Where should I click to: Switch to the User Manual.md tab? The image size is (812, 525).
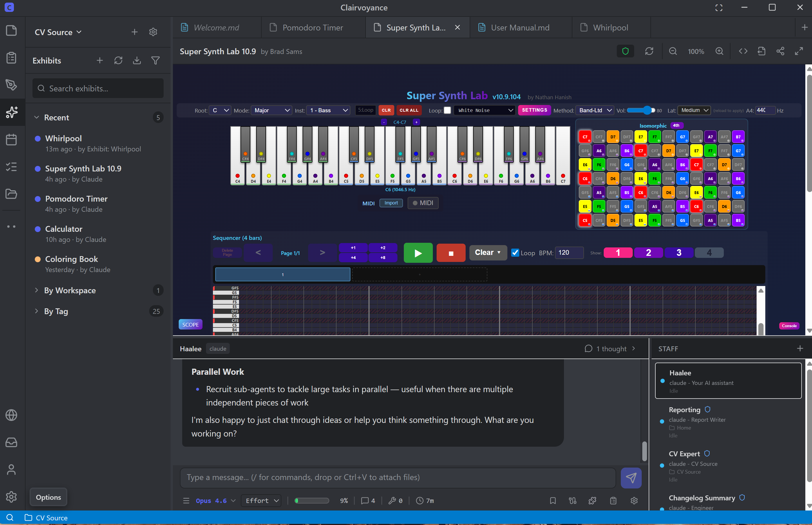tap(520, 28)
